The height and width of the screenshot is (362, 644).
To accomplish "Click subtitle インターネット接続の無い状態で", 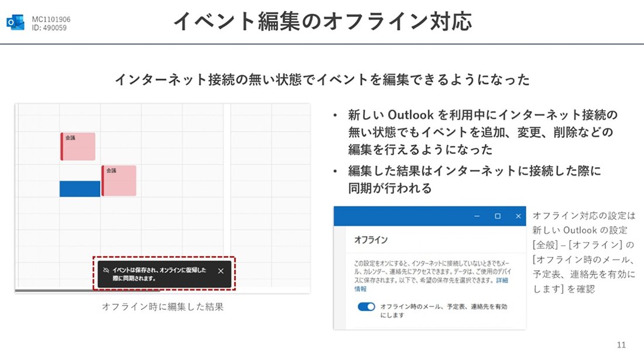I will [x=323, y=79].
